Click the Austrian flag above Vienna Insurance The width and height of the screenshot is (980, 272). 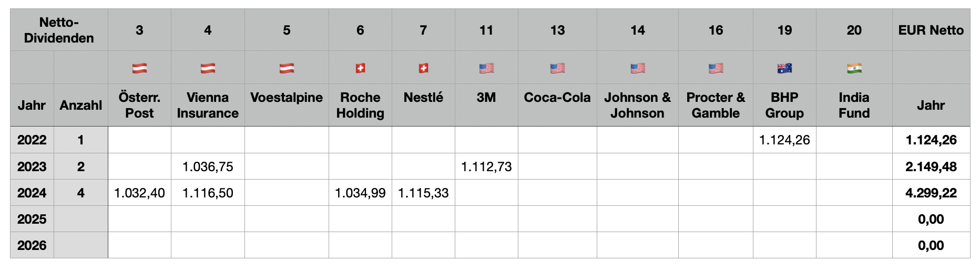[x=208, y=68]
